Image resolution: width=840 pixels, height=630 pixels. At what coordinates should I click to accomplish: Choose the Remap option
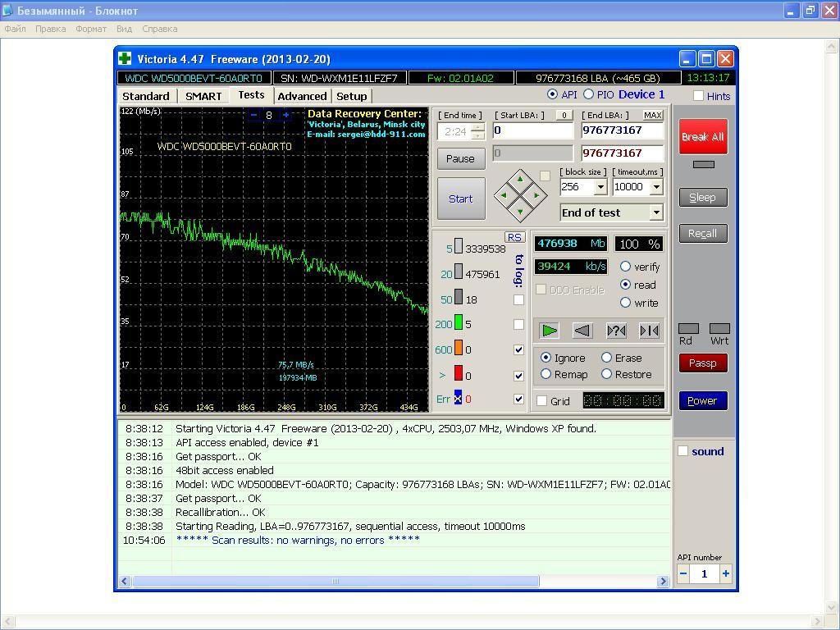pyautogui.click(x=546, y=374)
